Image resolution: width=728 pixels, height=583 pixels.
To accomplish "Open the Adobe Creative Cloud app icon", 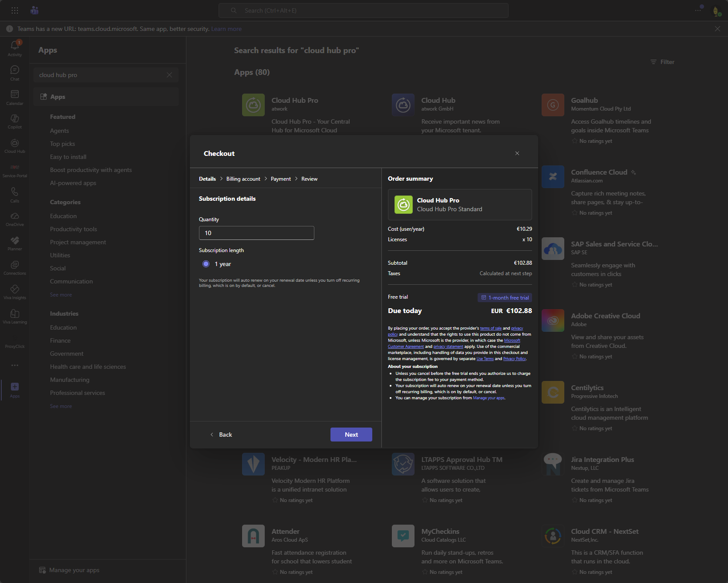I will 553,320.
